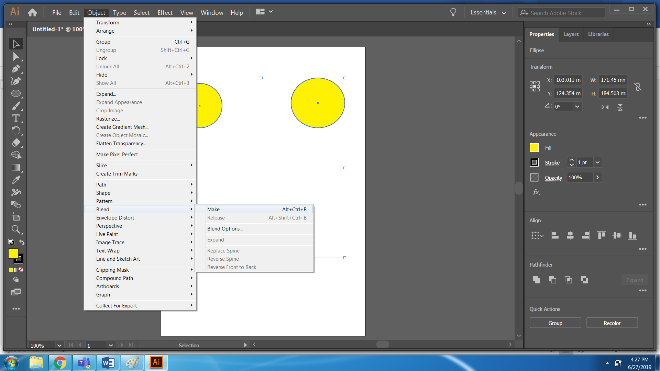Select the Type tool
660x371 pixels.
(x=16, y=118)
